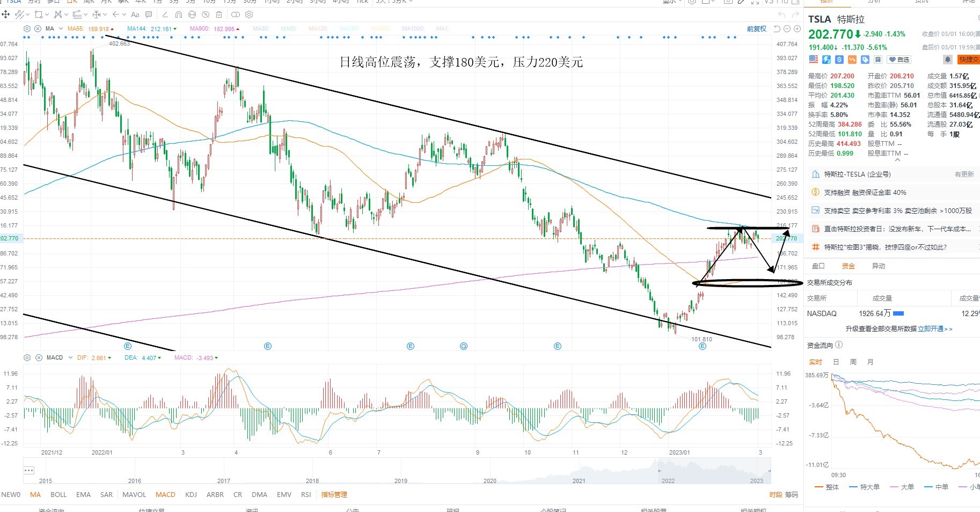
Task: Expand the rectangle shape tool options
Action: coord(47,14)
